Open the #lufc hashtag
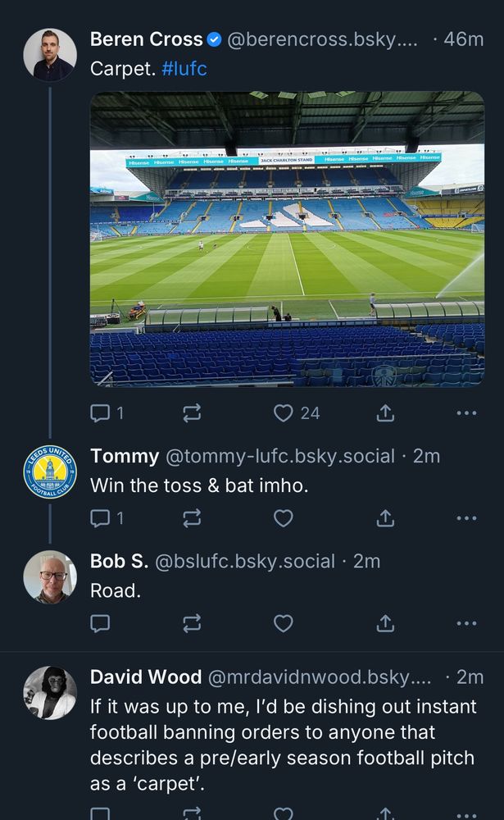Viewport: 504px width, 820px height. 184,69
